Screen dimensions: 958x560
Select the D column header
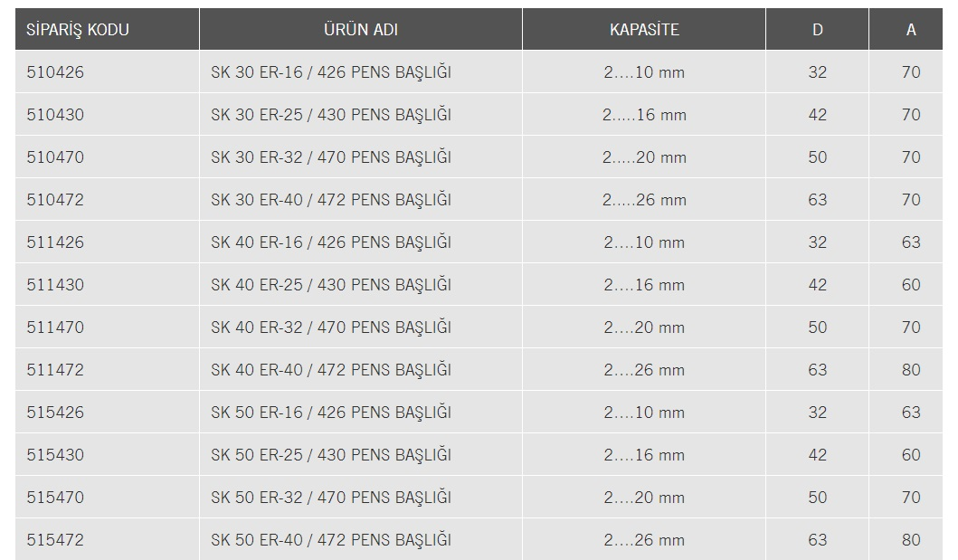pyautogui.click(x=817, y=29)
